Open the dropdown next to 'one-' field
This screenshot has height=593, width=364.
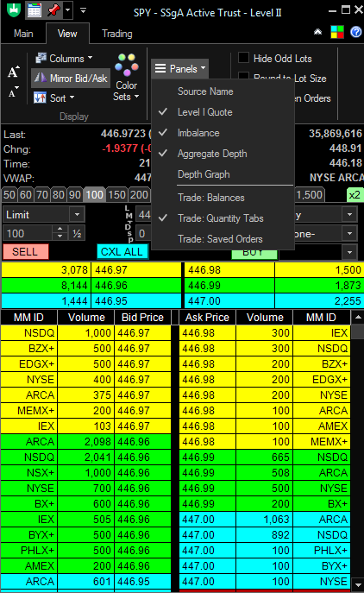pos(349,233)
